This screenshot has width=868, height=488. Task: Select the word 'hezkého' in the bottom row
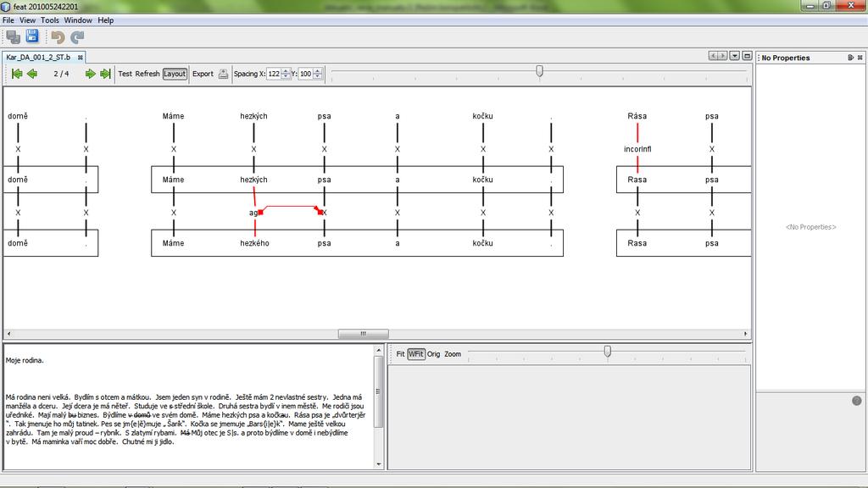click(254, 243)
